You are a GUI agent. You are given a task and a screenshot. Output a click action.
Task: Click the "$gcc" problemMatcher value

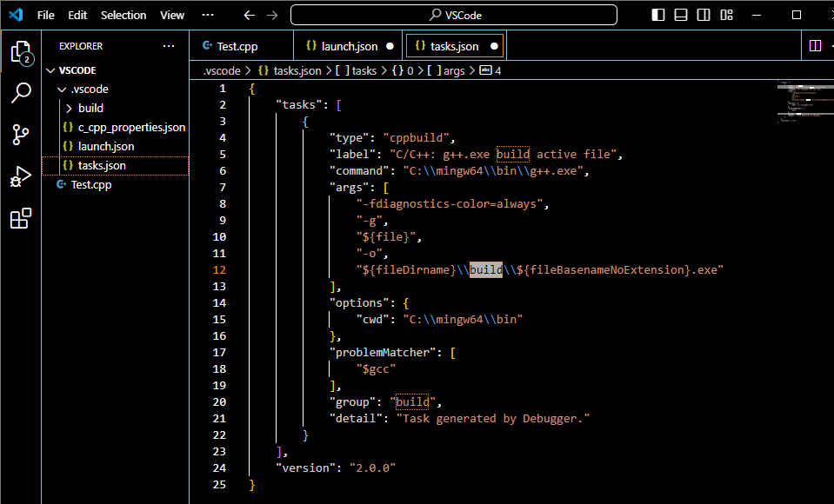(376, 368)
